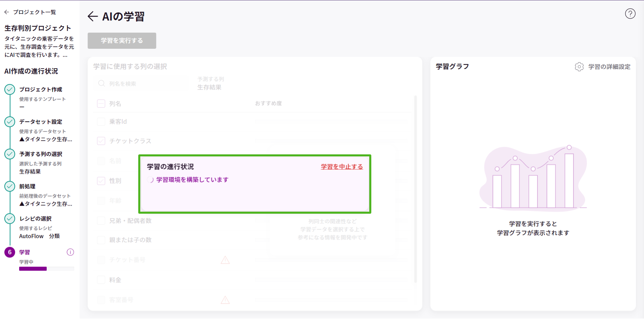
Task: Click the column list vertical scrollbar
Action: (x=416, y=189)
